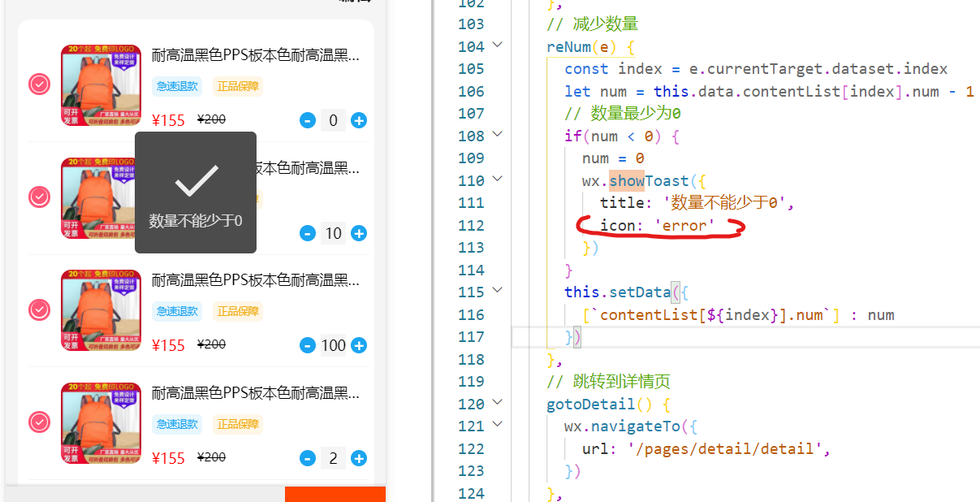Screen dimensions: 980x502
Task: Click the toast message 数量不能少于0
Action: pos(196,220)
